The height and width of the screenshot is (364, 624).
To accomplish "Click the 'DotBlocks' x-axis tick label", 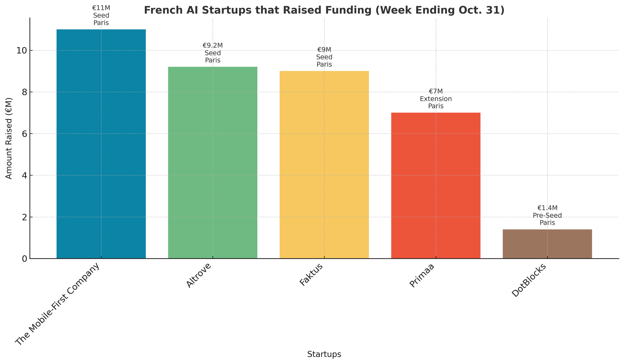I will (x=529, y=280).
